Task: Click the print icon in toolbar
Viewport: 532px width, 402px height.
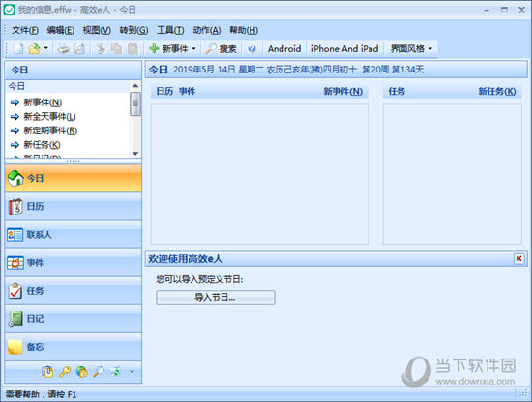Action: pos(63,49)
